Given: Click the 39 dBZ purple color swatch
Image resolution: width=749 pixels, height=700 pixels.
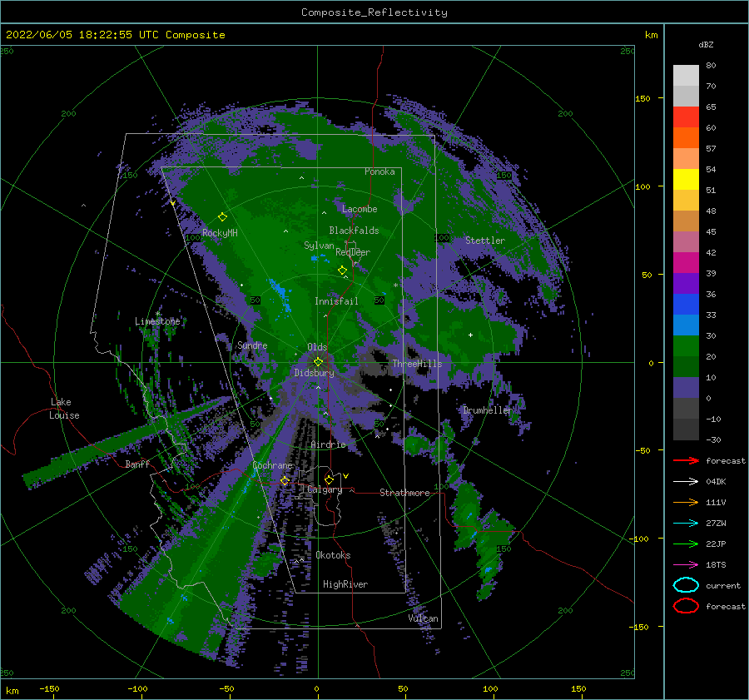Looking at the screenshot, I should coord(686,283).
